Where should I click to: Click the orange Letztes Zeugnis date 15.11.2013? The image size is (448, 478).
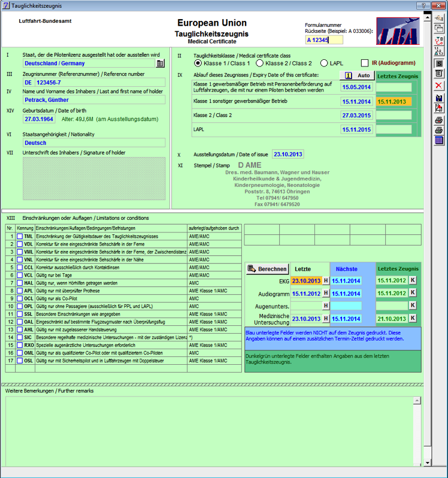(393, 102)
